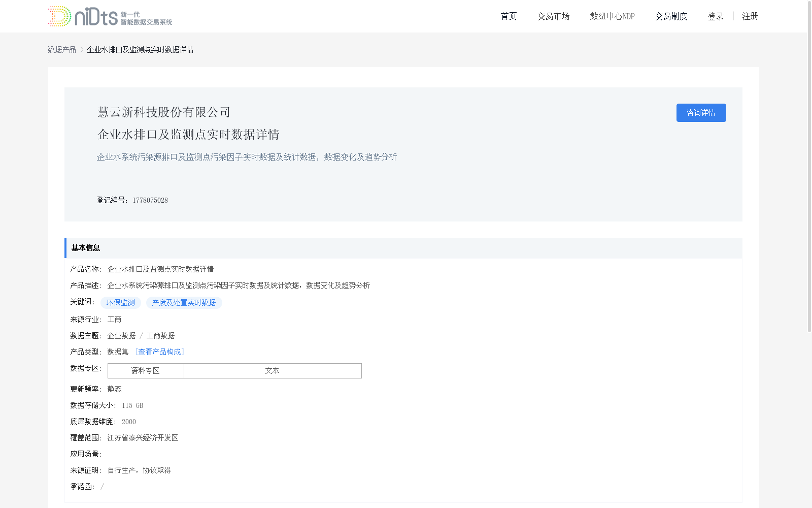Click the 承诺函 label
The image size is (812, 508).
[82, 487]
